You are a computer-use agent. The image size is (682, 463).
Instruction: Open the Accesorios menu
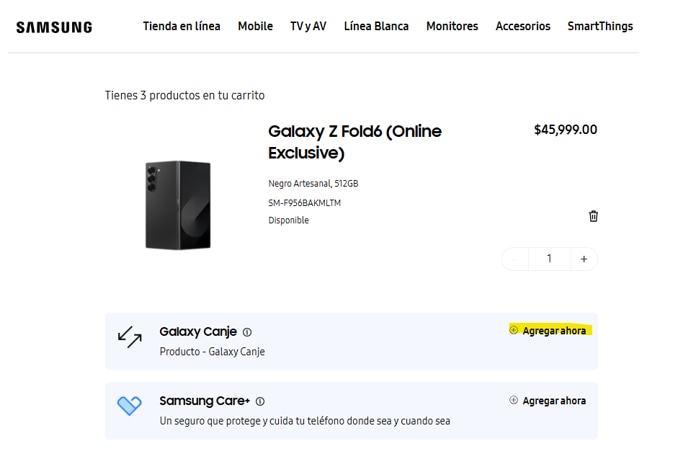523,27
